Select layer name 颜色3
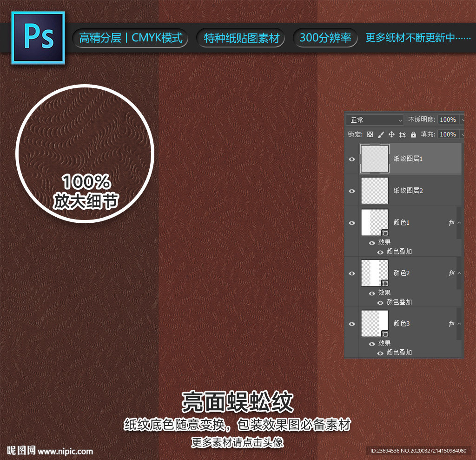 pos(401,323)
